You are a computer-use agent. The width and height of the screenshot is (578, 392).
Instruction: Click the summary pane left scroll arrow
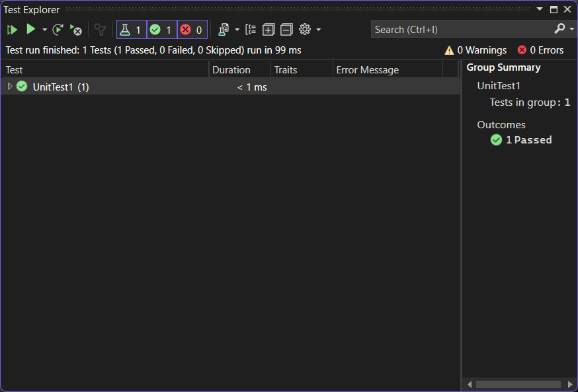(470, 385)
